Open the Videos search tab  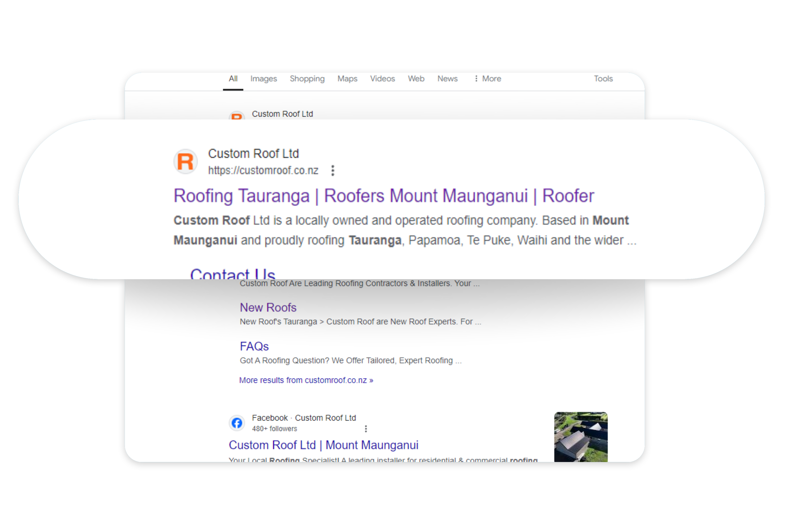tap(383, 79)
